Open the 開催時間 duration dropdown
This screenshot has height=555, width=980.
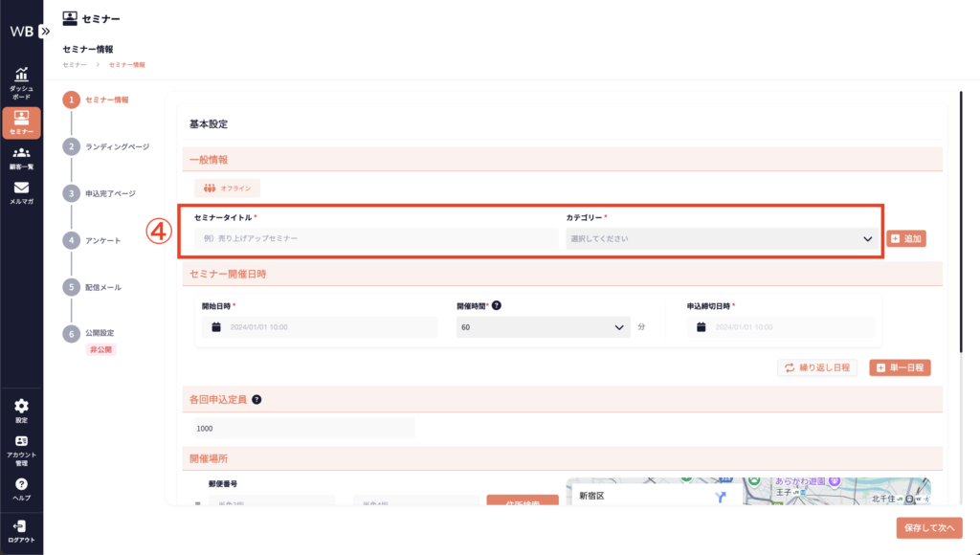[544, 327]
